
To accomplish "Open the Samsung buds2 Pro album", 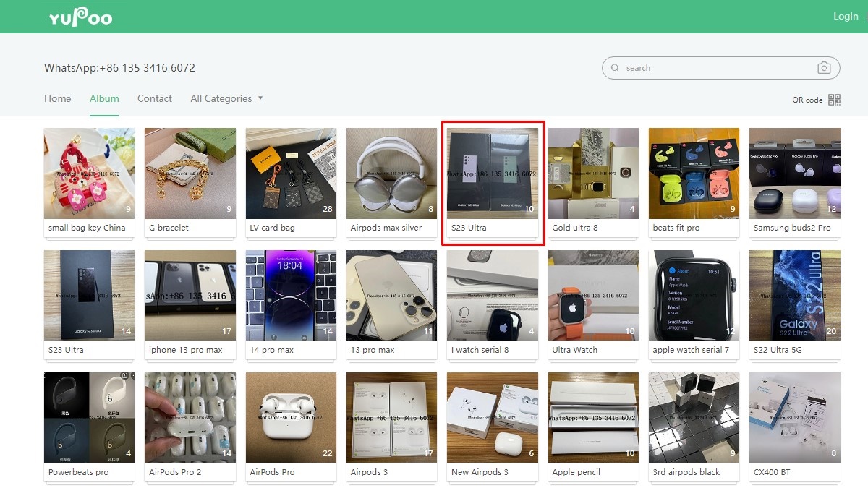I will pos(794,174).
